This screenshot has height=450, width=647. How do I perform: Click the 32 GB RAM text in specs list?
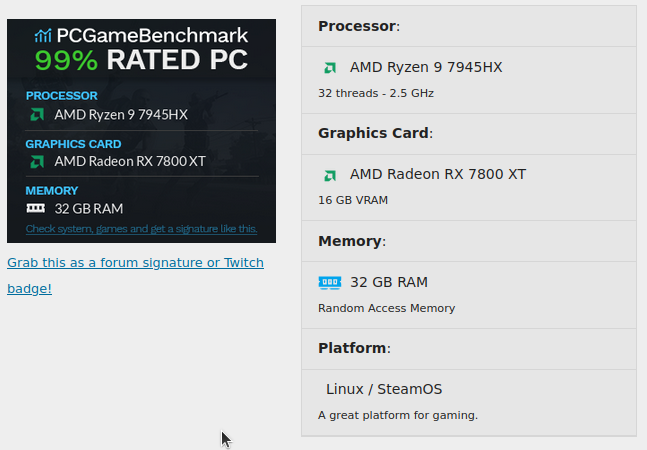pos(389,282)
